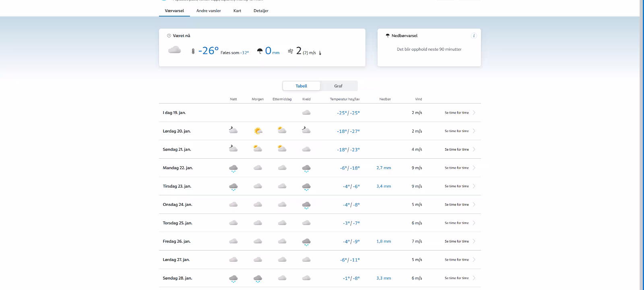This screenshot has height=290, width=644.
Task: Click the thermometer icon beside -26°
Action: click(193, 52)
